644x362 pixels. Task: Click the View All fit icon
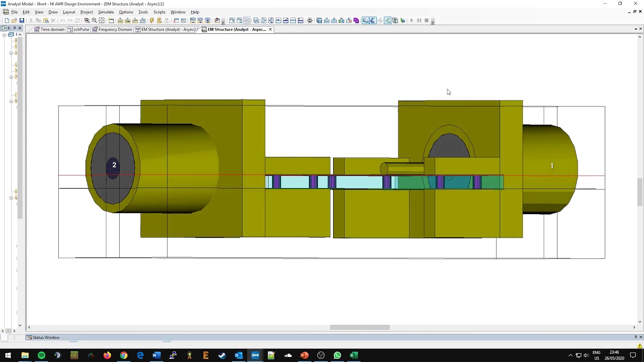point(102,21)
